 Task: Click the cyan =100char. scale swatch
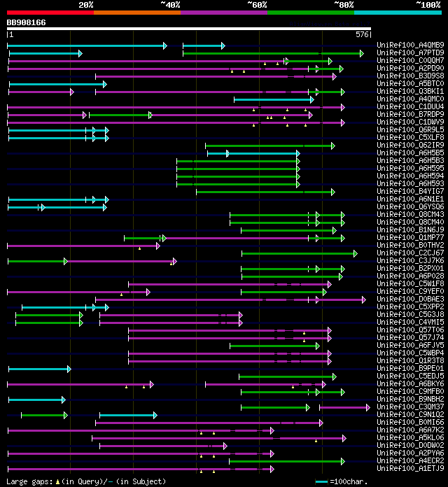coord(321,481)
